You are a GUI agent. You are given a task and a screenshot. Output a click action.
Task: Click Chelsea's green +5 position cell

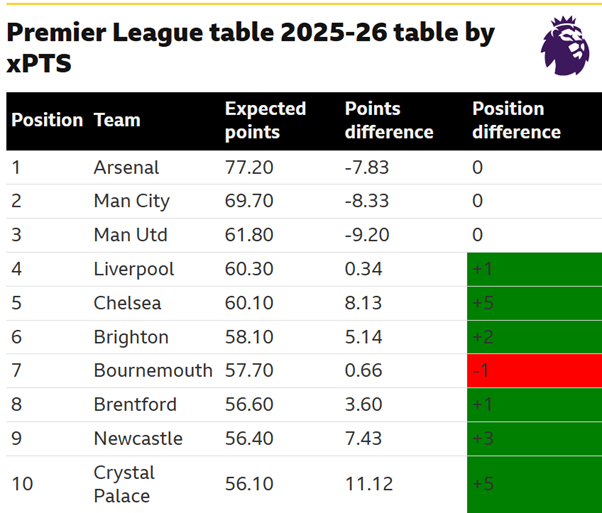534,303
